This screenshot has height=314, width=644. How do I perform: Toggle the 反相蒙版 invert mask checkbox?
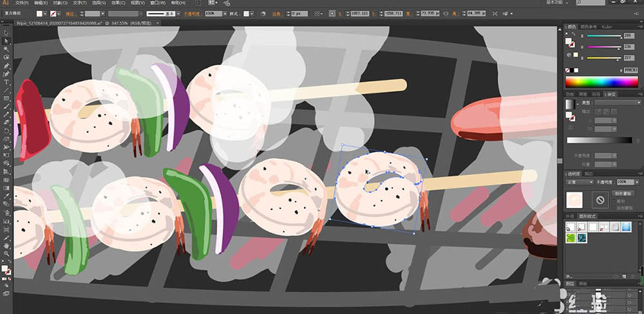pos(614,207)
